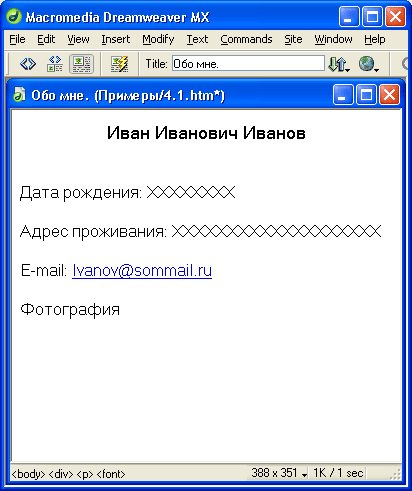Viewport: 412px width, 491px height.
Task: Open the Site menu
Action: [x=293, y=39]
